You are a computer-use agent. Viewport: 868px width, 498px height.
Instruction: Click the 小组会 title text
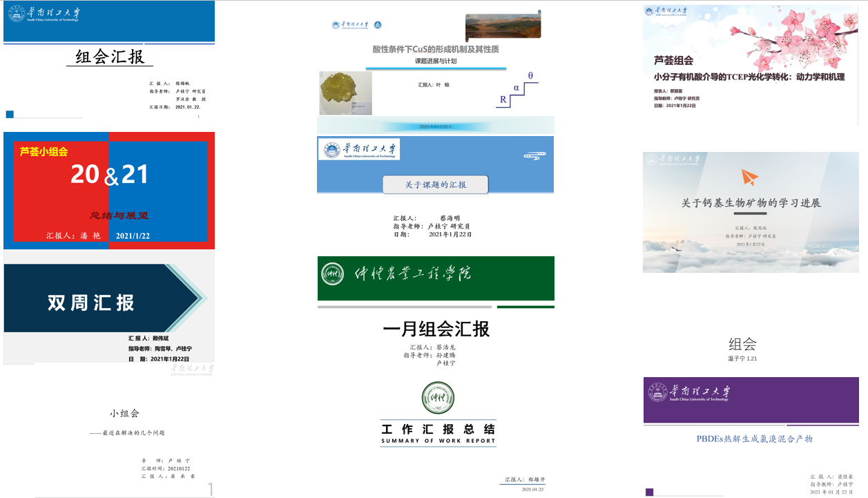(x=124, y=413)
